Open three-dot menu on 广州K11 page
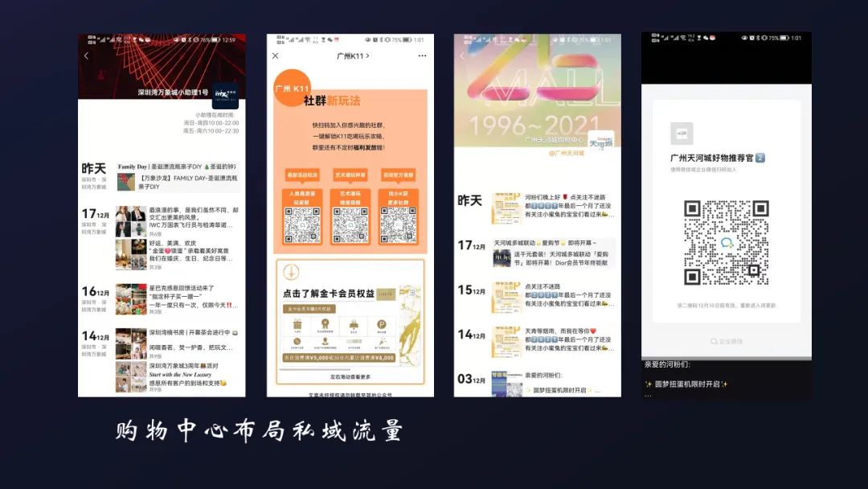 (x=423, y=56)
